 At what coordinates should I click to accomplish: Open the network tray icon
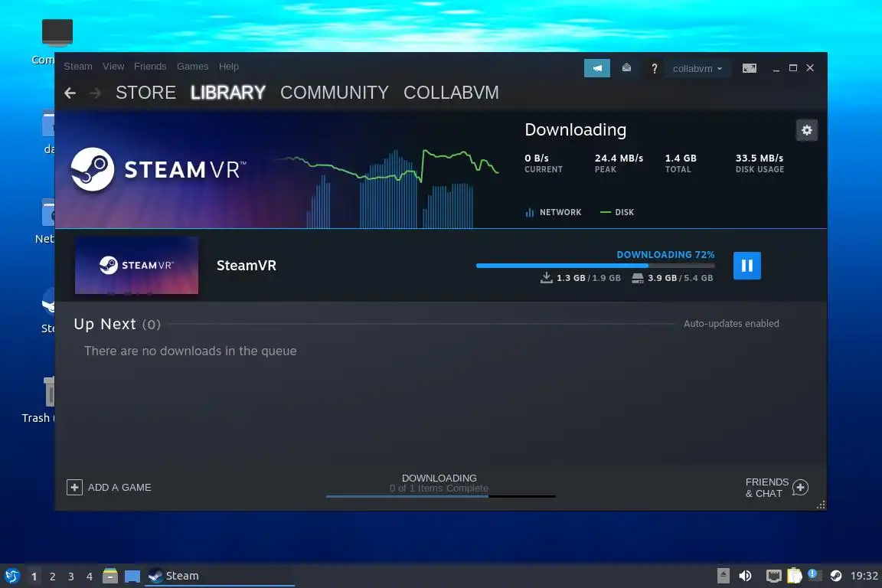click(774, 576)
